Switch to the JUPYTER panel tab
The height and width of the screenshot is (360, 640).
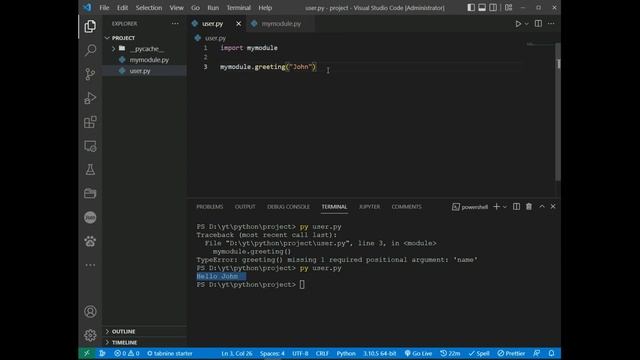click(x=369, y=207)
